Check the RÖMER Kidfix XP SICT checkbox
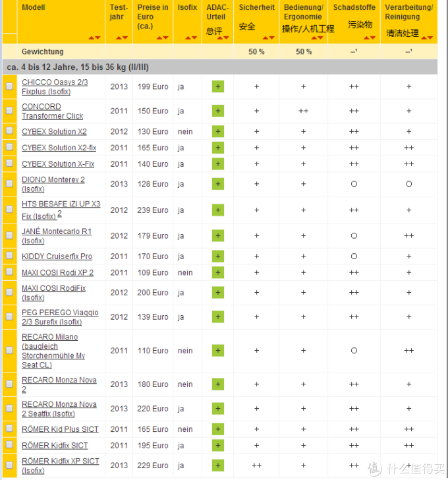 [9, 465]
